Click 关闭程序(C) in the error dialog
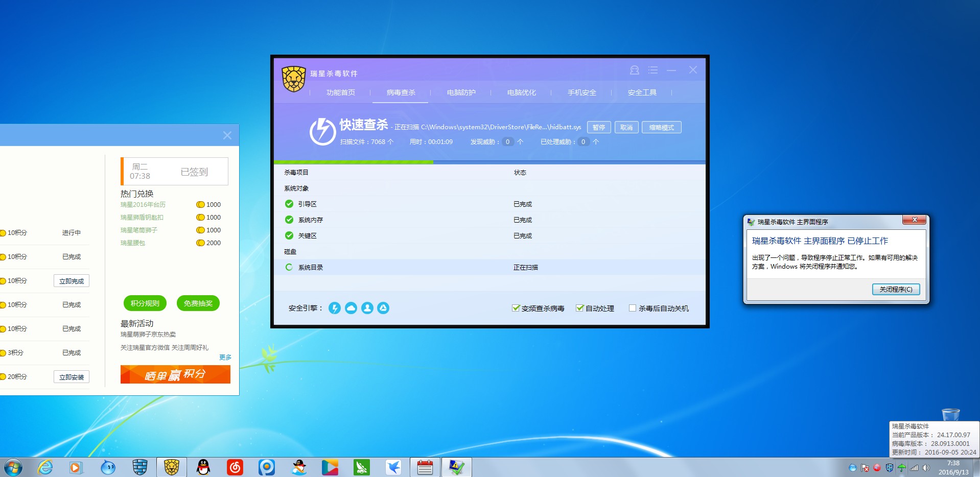 [896, 289]
